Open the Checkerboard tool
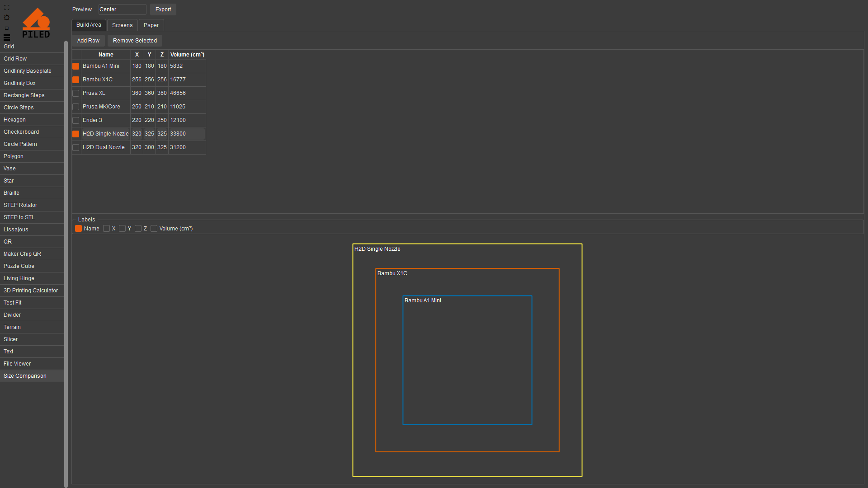This screenshot has height=488, width=868. (x=32, y=132)
